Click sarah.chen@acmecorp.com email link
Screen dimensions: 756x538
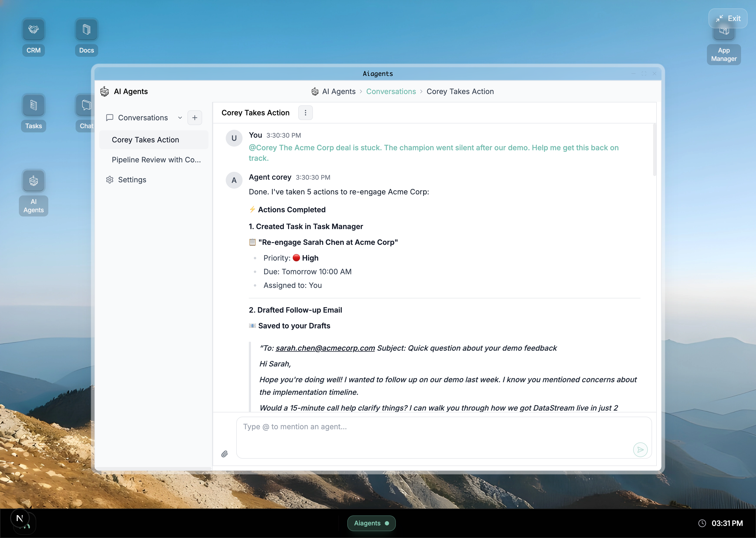tap(325, 348)
